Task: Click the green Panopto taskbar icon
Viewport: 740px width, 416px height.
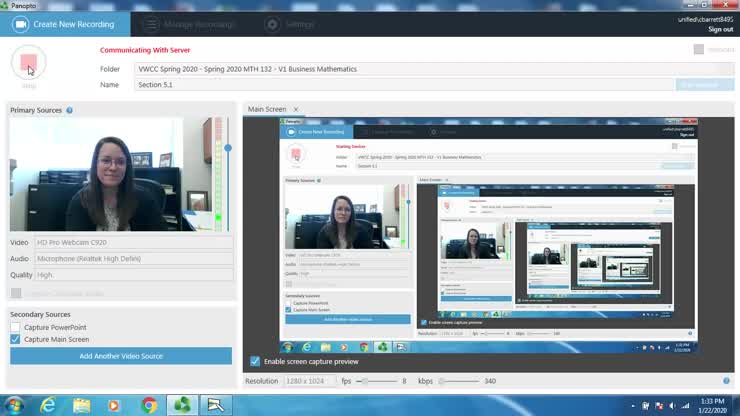Action: 183,405
